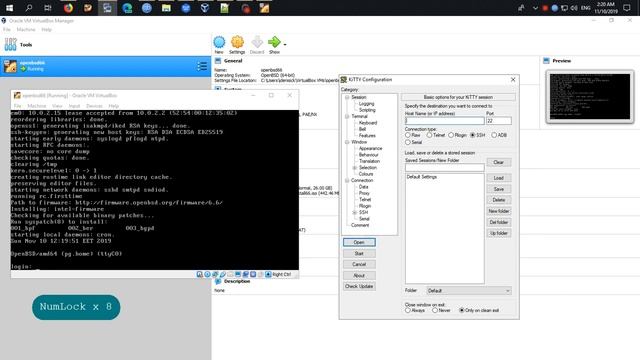Set close window on exit to Never
This screenshot has height=360, width=640.
435,311
